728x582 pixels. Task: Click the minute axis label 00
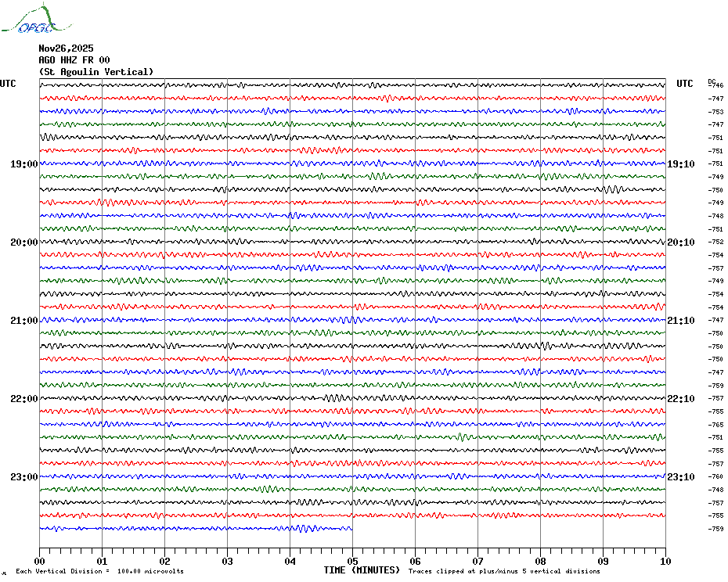[x=39, y=561]
